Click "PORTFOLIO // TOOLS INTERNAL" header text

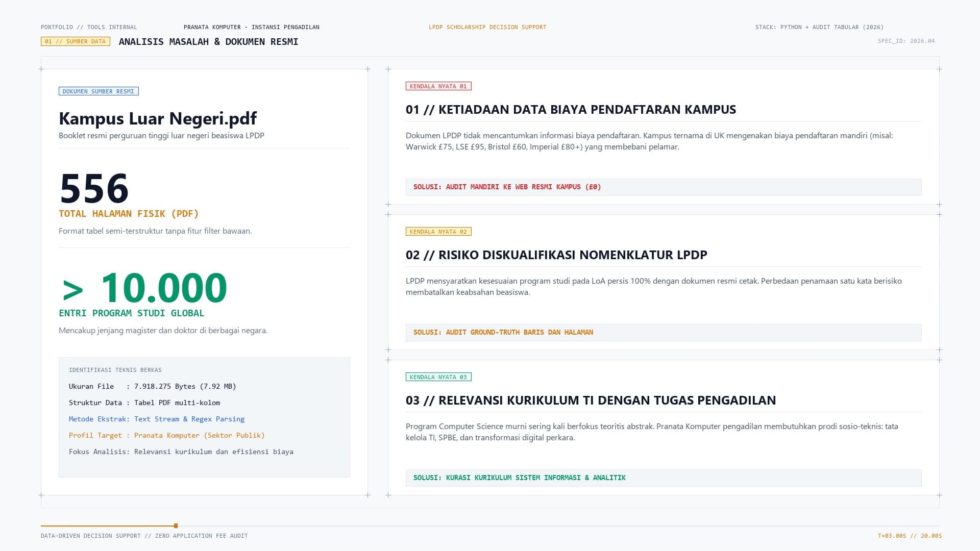pyautogui.click(x=89, y=27)
